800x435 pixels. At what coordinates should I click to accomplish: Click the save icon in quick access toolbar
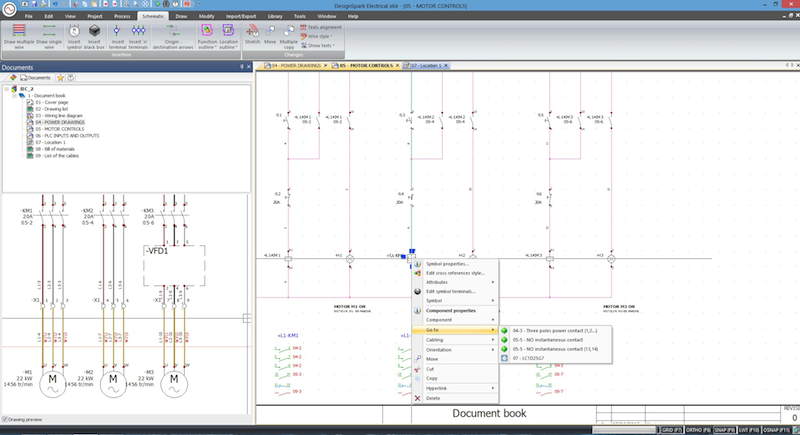[34, 4]
